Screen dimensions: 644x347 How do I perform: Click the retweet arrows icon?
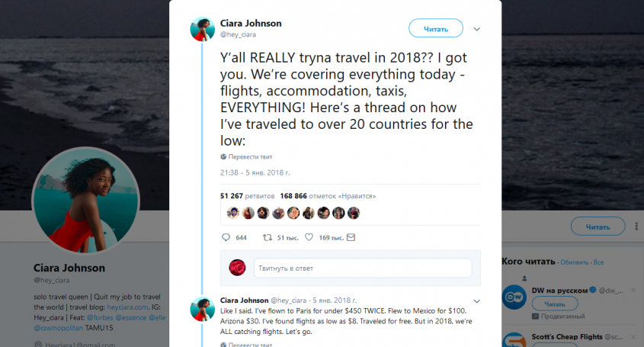[x=268, y=237]
